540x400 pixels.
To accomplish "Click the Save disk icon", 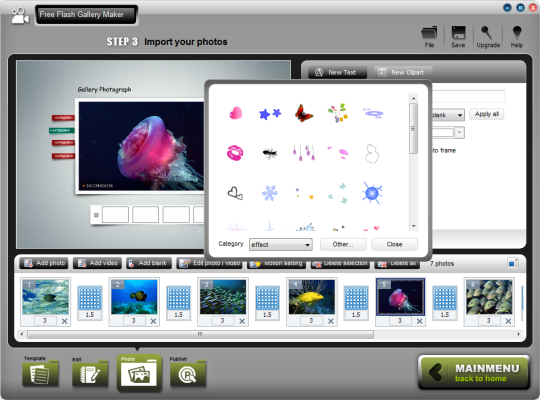I will 458,37.
